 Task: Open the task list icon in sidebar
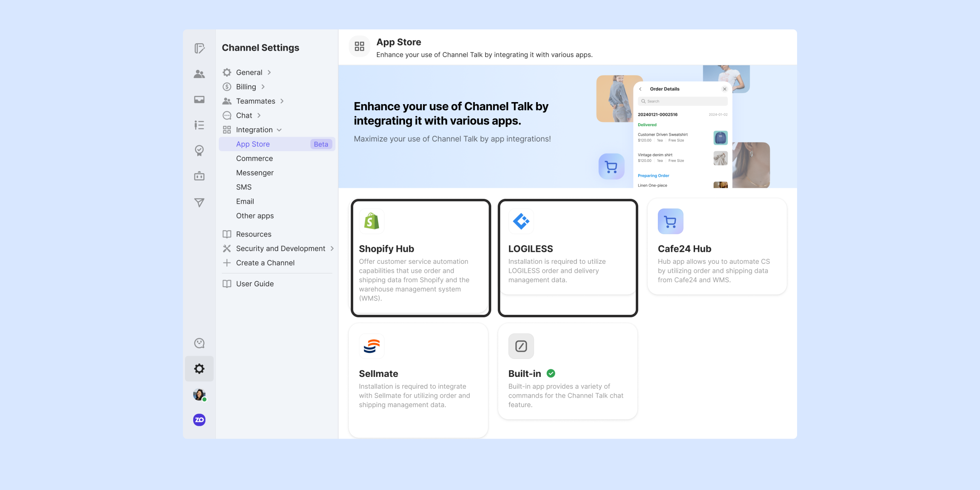[x=199, y=125]
